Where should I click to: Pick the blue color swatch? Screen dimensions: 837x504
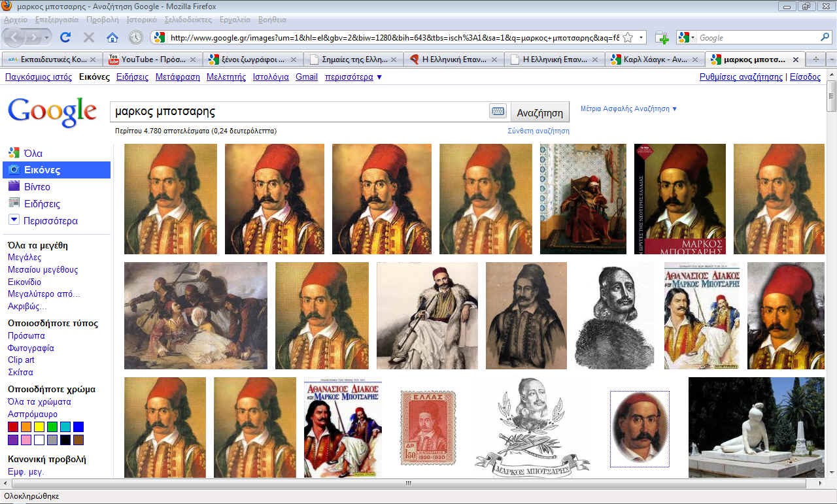78,427
